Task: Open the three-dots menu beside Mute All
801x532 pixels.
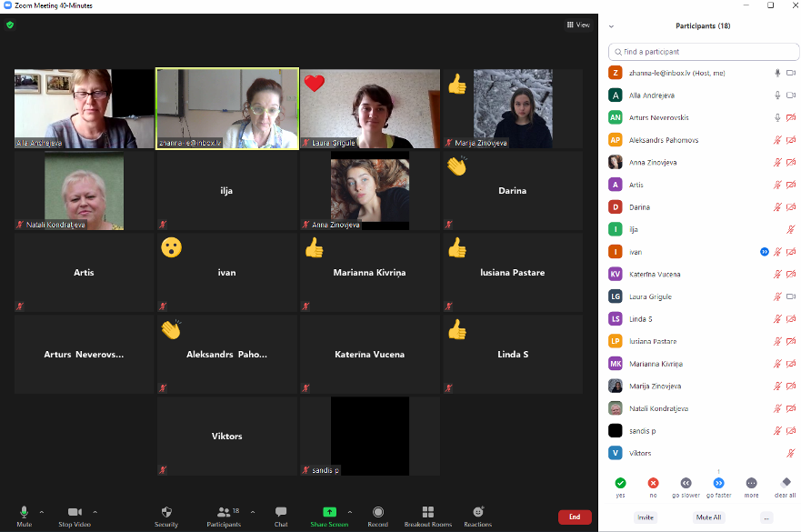Action: click(766, 517)
